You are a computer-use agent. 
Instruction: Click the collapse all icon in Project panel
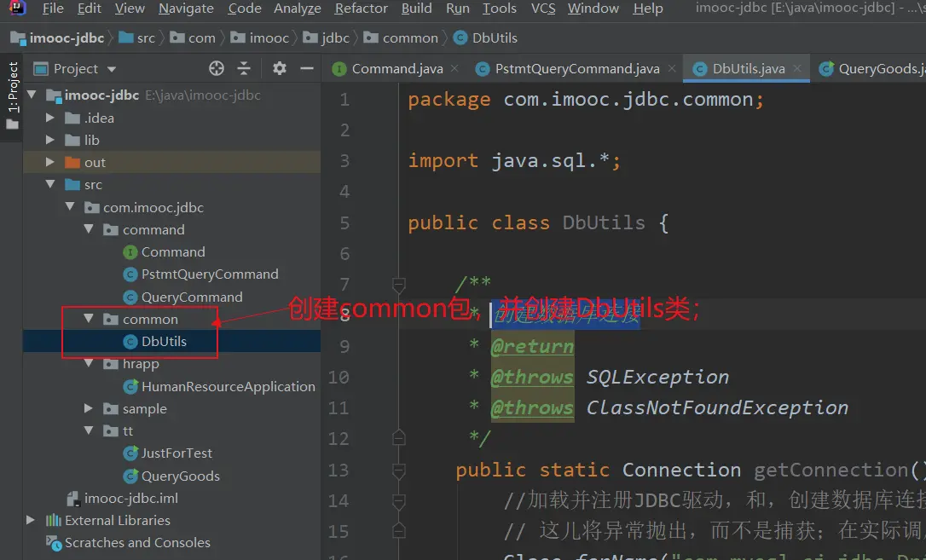pyautogui.click(x=244, y=69)
